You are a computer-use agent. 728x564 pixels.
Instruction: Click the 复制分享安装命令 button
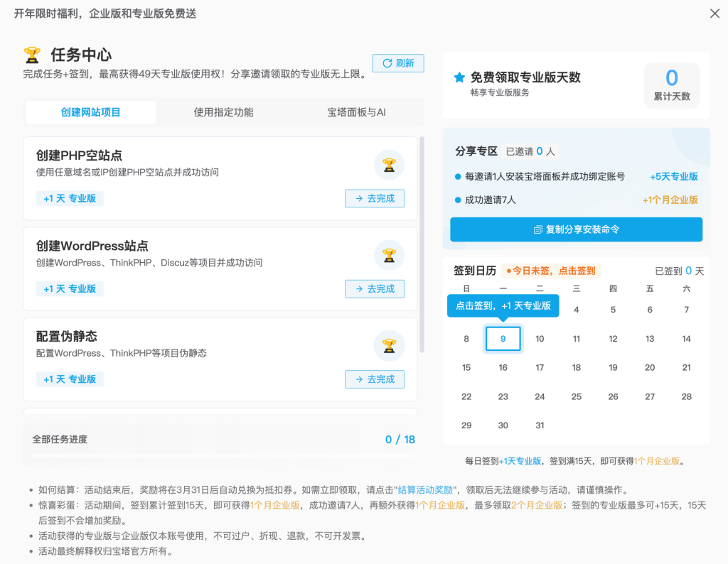coord(576,229)
